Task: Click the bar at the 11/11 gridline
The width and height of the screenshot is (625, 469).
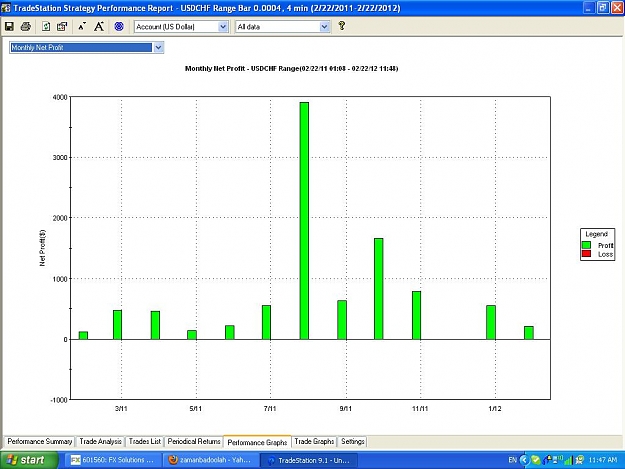Action: (x=417, y=315)
